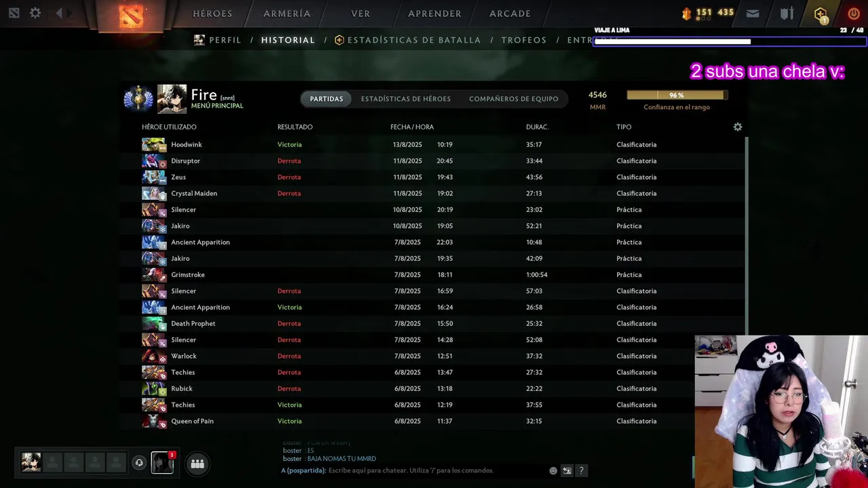
Task: Open Fire's profile avatar picture
Action: (x=172, y=99)
